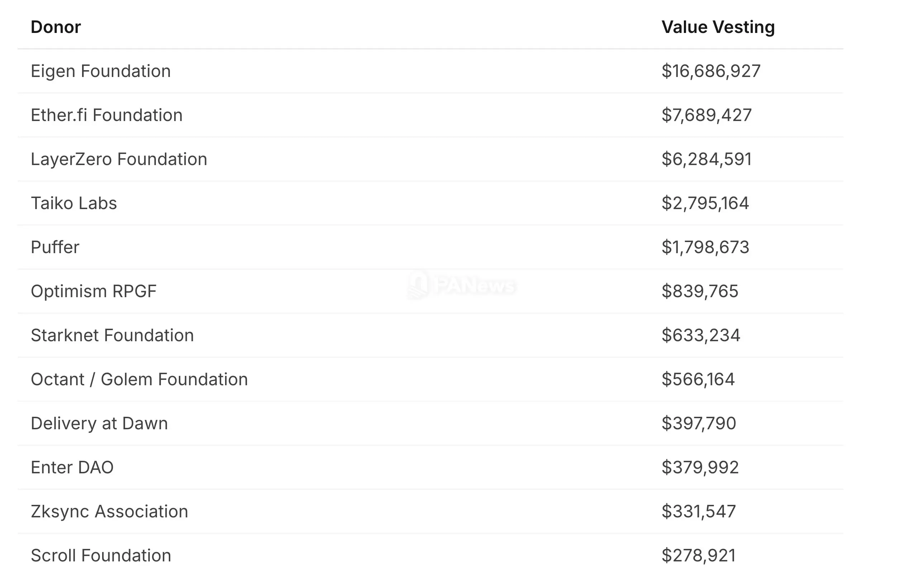The image size is (924, 570).
Task: Select the Starknet Foundation donor cell
Action: tap(112, 335)
